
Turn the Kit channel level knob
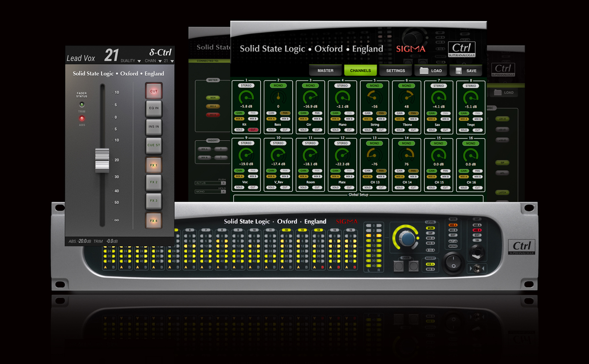coord(246,98)
